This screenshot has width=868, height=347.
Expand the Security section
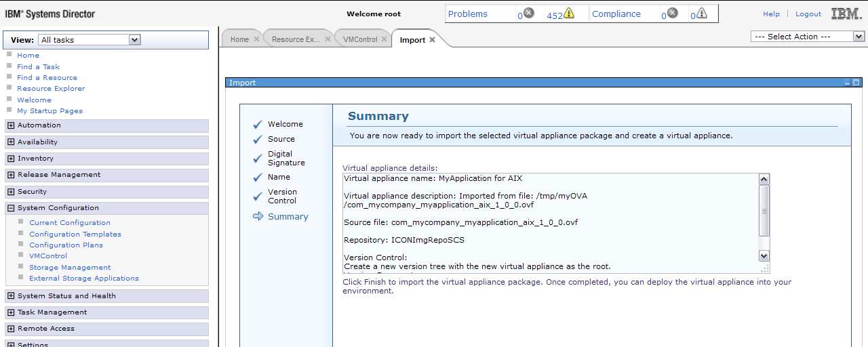[x=11, y=192]
